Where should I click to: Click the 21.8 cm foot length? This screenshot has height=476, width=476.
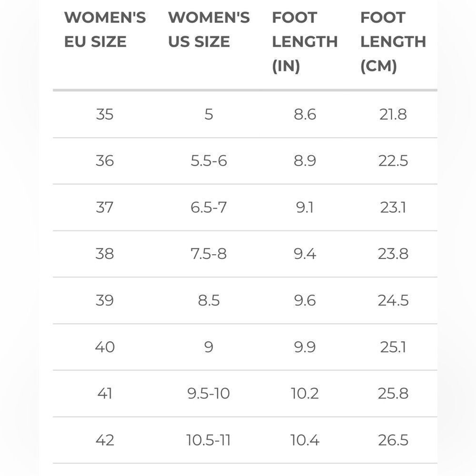393,114
